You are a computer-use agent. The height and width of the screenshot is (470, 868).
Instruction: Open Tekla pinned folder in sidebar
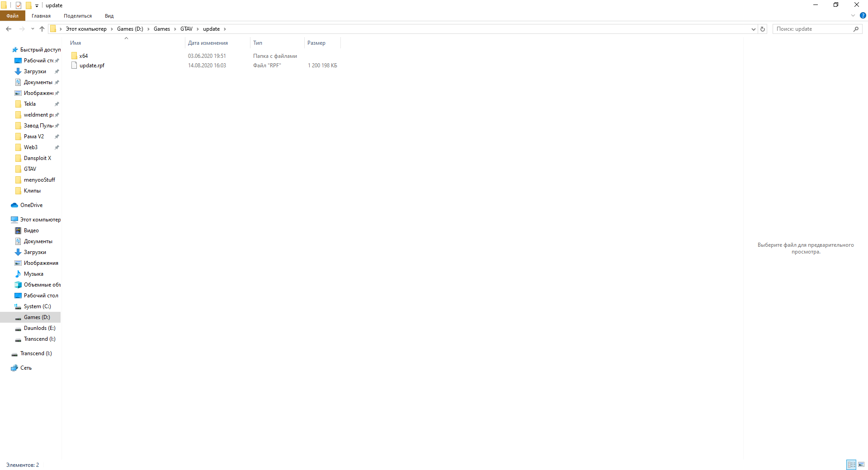30,104
